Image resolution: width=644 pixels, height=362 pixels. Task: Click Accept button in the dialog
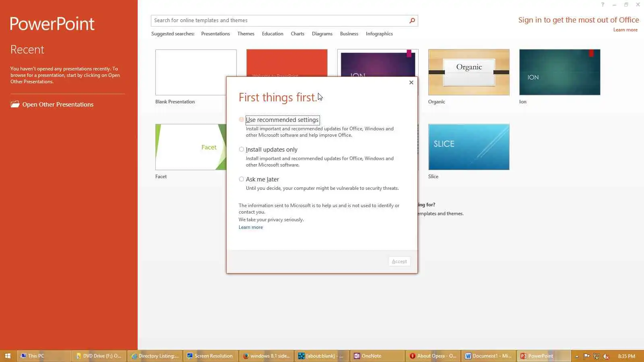coord(399,261)
